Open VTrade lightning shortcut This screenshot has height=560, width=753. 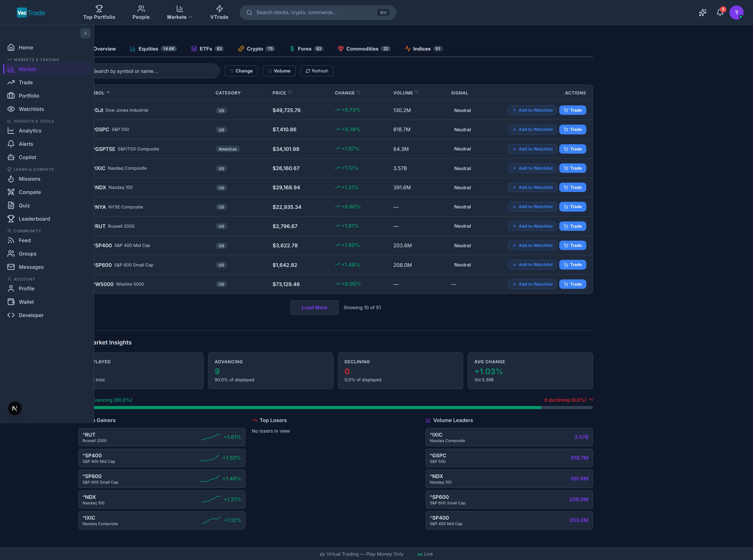tap(219, 13)
